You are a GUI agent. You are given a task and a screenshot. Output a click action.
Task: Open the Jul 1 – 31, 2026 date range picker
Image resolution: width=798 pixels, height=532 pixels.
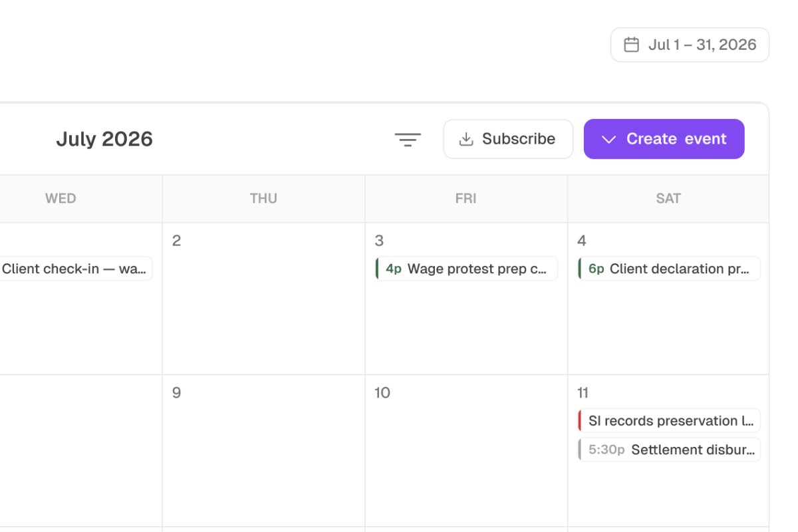(690, 45)
